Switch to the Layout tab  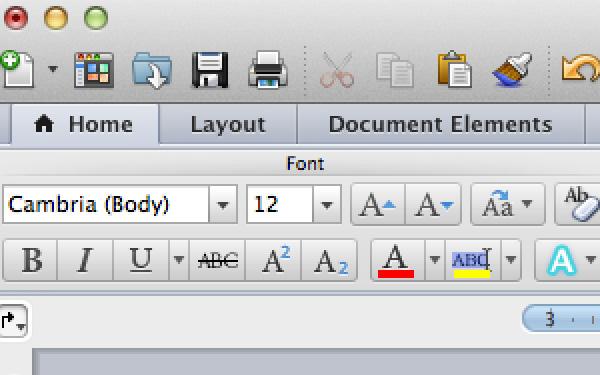[x=228, y=125]
